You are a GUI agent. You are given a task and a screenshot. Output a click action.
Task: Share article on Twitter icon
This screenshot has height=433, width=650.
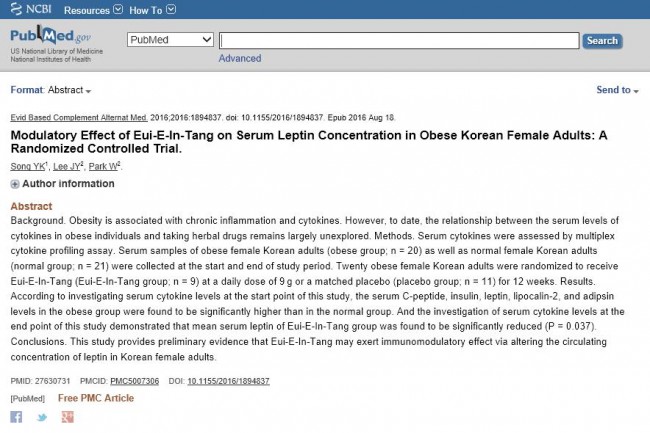click(x=42, y=417)
